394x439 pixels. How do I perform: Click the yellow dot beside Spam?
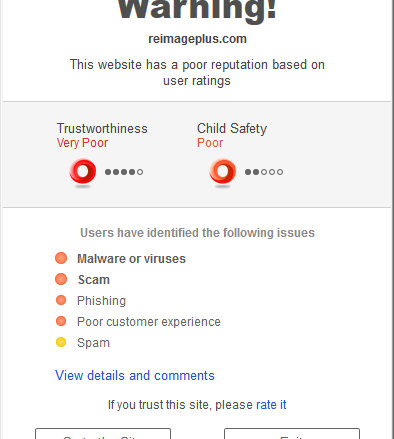pos(61,342)
